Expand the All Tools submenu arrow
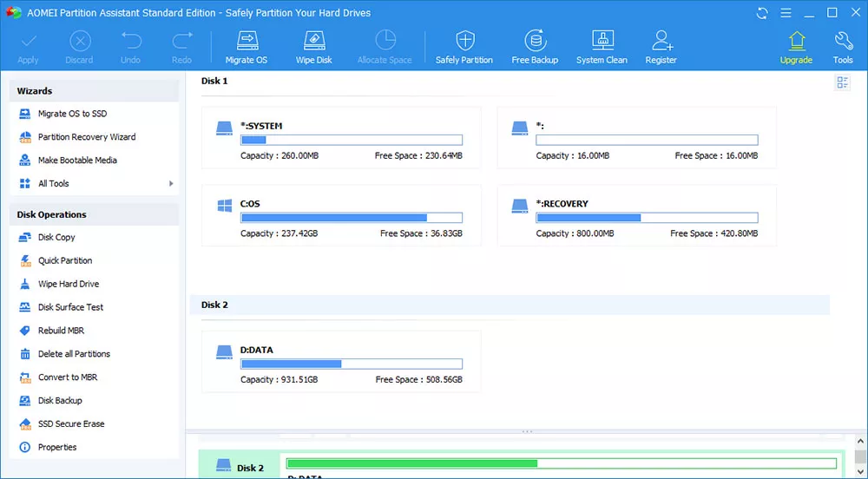Screen dimensions: 868x479 171,184
